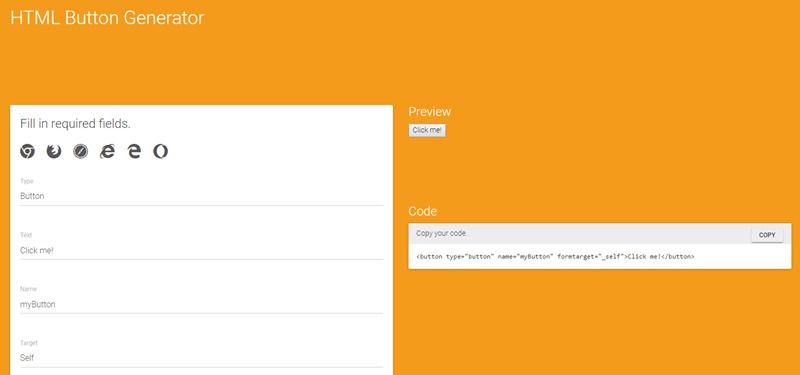
Task: Click the Opera browser icon
Action: tap(161, 152)
